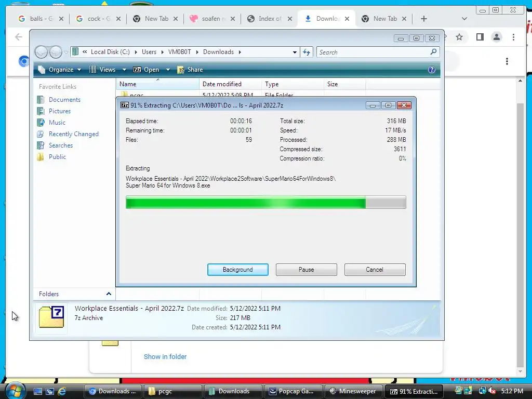Click Explorer back navigation button
This screenshot has height=399, width=532.
click(42, 52)
